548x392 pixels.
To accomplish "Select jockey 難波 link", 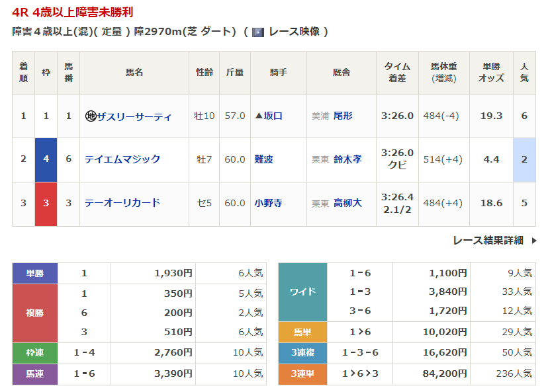I will pos(263,159).
